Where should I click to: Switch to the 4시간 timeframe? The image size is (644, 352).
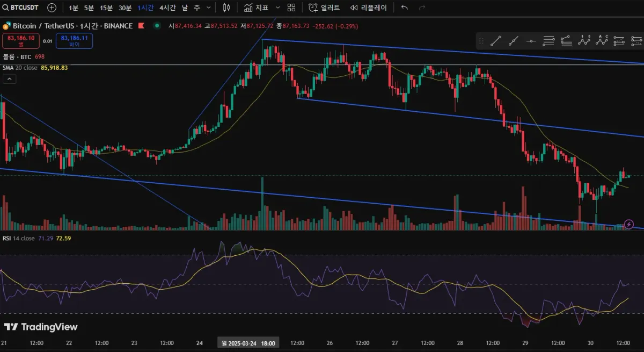[x=167, y=8]
